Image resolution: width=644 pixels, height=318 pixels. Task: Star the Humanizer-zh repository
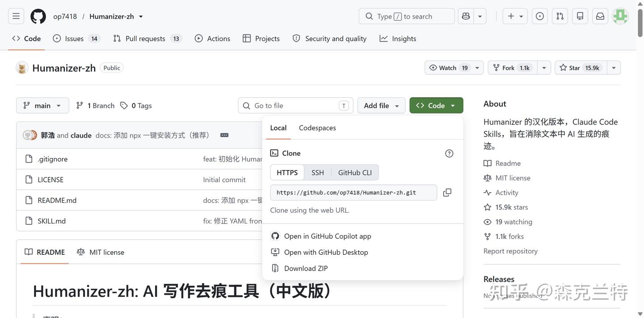click(x=580, y=68)
